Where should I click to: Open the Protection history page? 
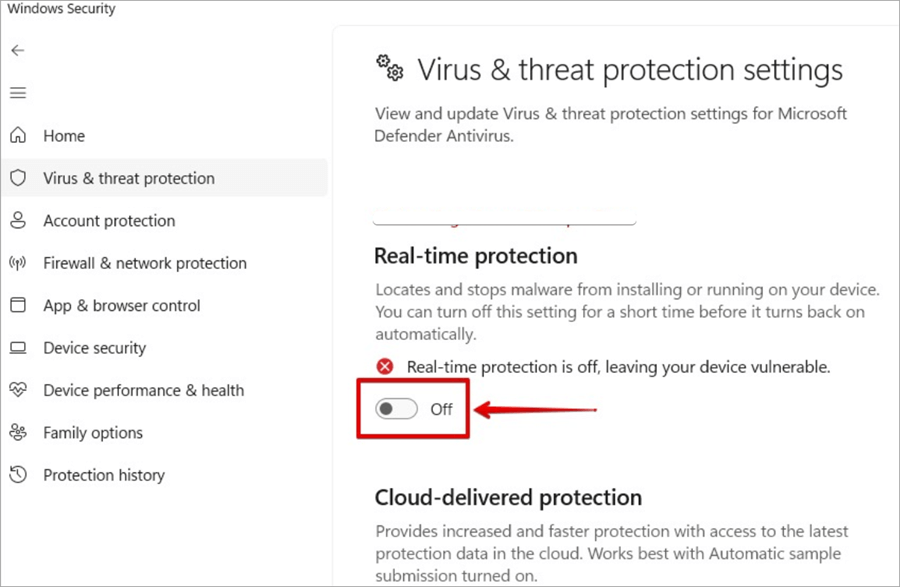[104, 475]
